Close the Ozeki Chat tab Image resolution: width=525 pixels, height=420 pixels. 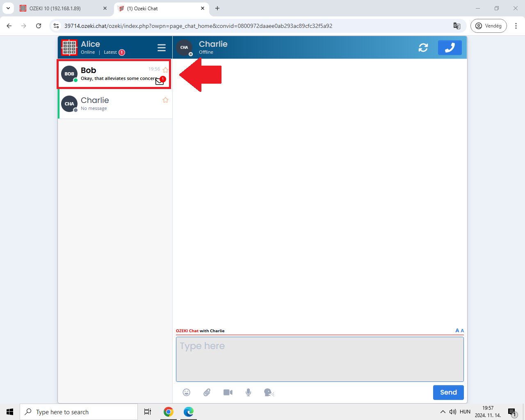tap(203, 8)
